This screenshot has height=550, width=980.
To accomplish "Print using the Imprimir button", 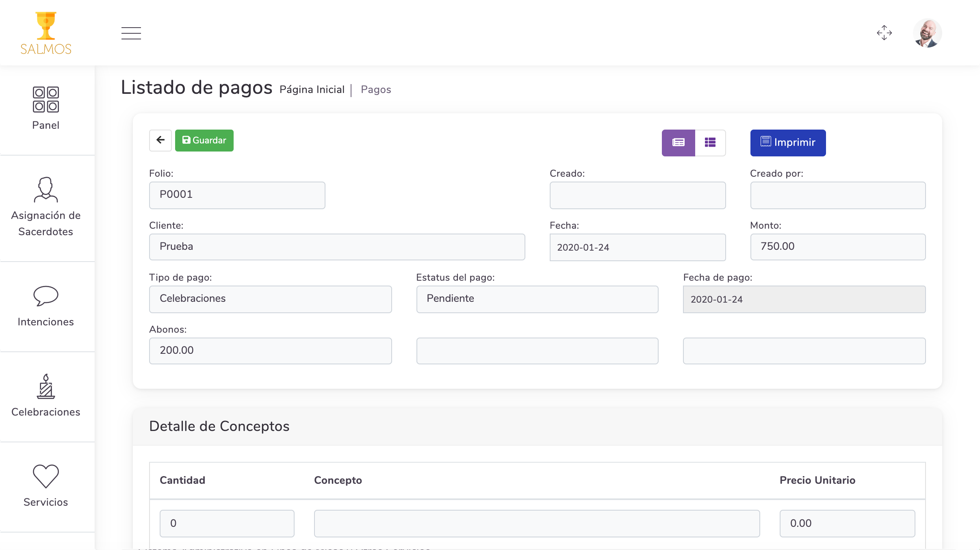I will [x=788, y=143].
